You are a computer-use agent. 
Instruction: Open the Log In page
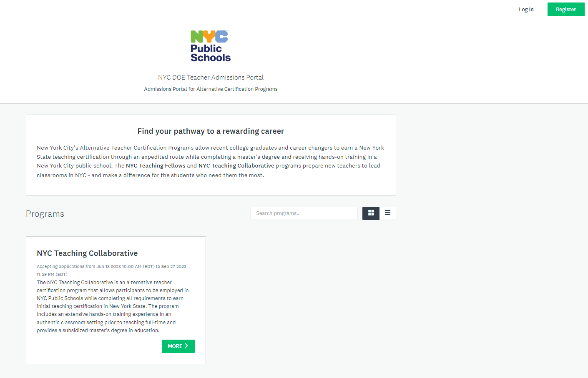pyautogui.click(x=526, y=10)
